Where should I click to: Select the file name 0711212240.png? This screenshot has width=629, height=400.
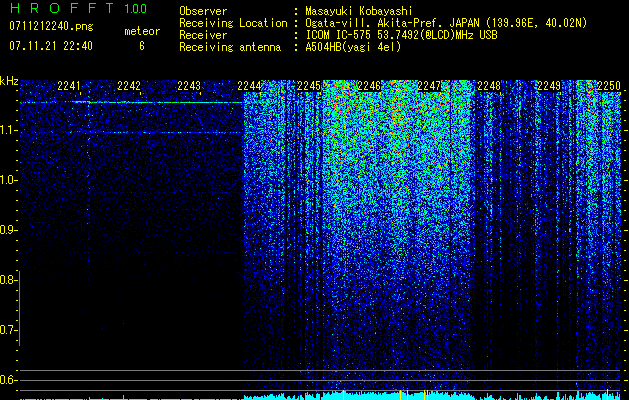(x=51, y=26)
